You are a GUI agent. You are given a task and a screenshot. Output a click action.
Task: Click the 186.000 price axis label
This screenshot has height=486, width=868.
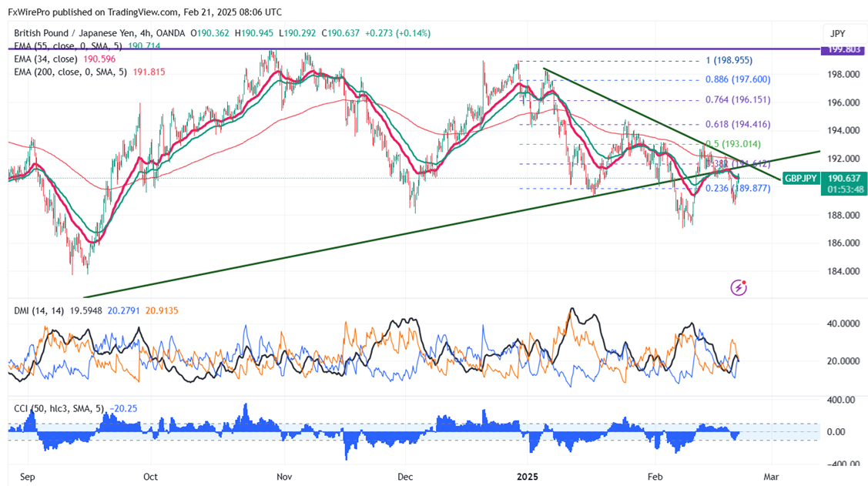tap(844, 243)
